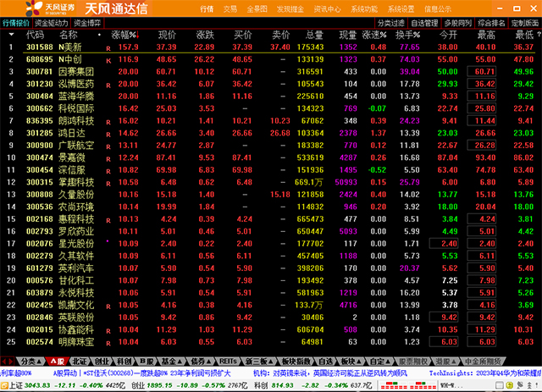This screenshot has width=542, height=392.
Task: Click the R marker on 朗鸿科技 row
Action: point(108,123)
